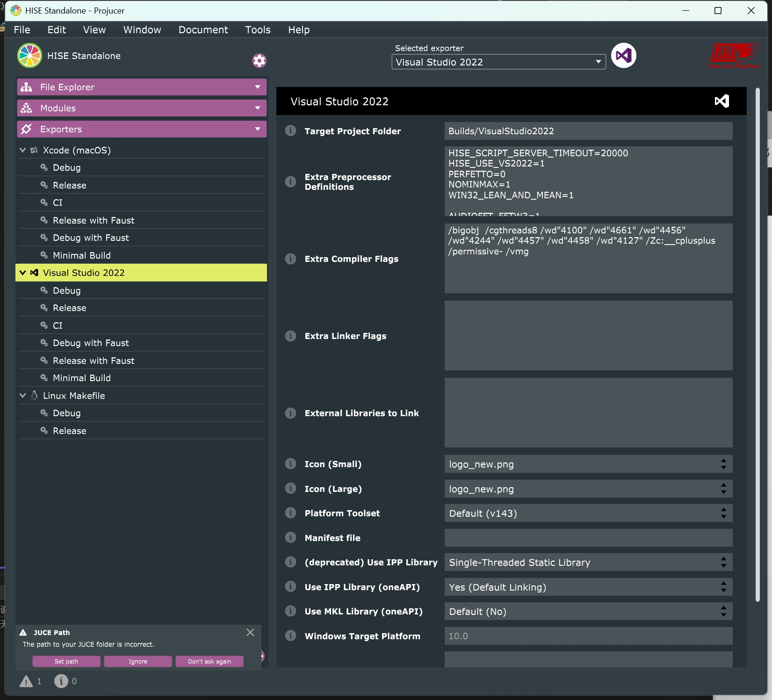Open the deprecated Use IPP Library dropdown
The width and height of the screenshot is (772, 700).
(x=588, y=562)
